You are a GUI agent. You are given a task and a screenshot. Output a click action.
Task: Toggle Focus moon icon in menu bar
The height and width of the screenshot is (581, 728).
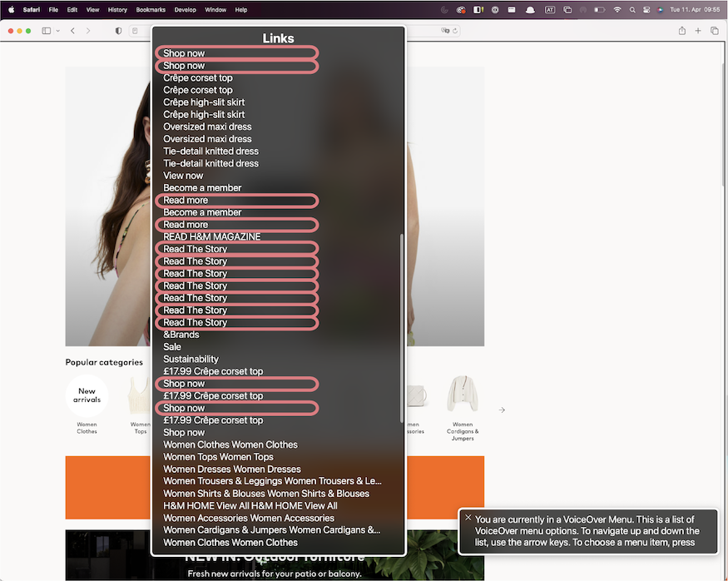[x=444, y=10]
